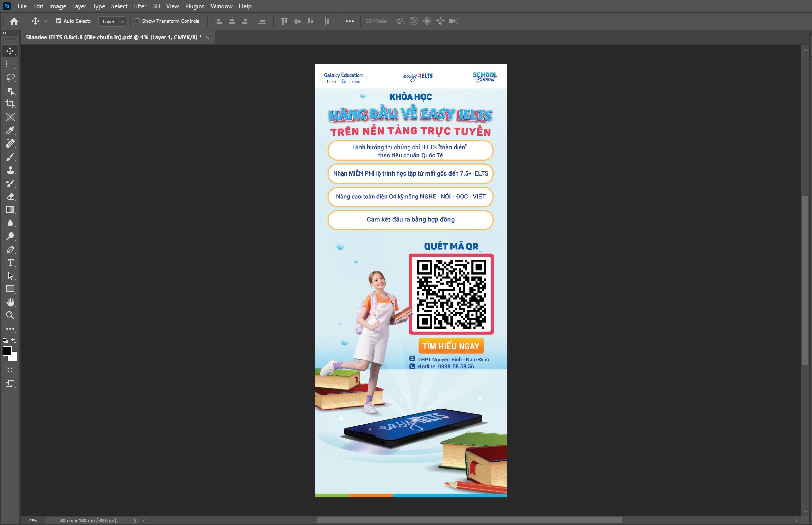This screenshot has width=812, height=525.
Task: Select the Horizontal Type tool
Action: coord(10,262)
